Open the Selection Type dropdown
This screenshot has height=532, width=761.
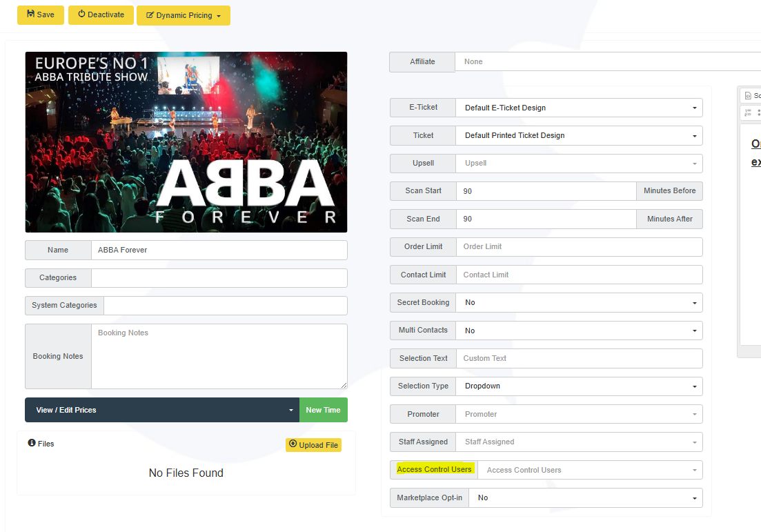[x=578, y=386]
